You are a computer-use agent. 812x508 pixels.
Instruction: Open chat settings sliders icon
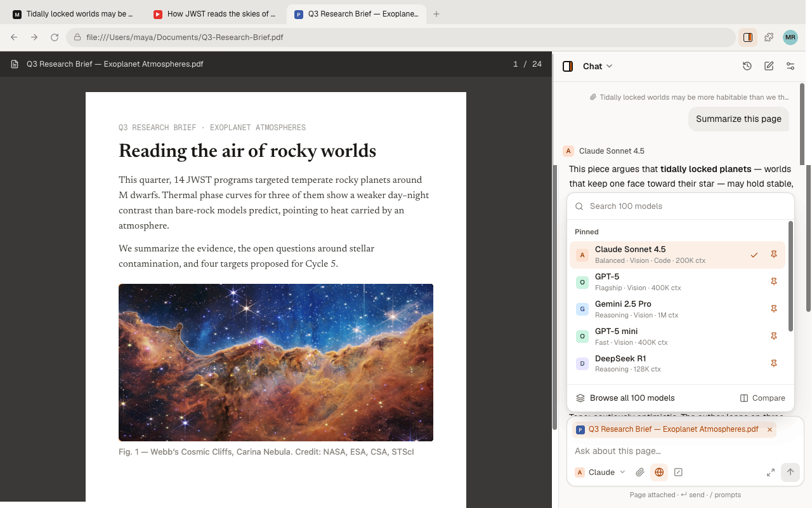(x=790, y=66)
